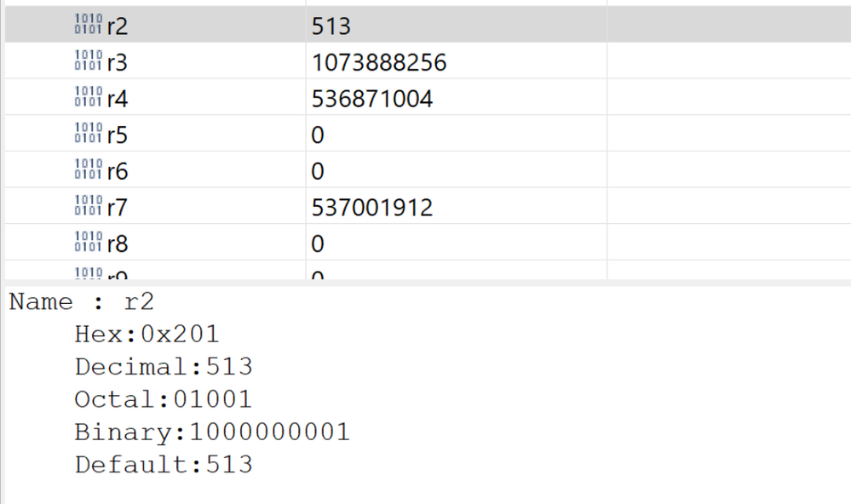The height and width of the screenshot is (504, 851).
Task: Click the r4 value 536871004
Action: point(371,100)
